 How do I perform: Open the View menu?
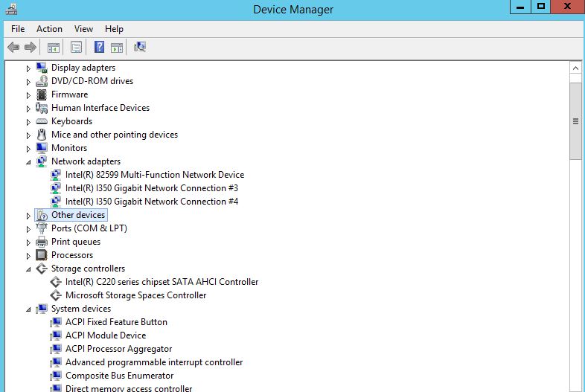(83, 29)
